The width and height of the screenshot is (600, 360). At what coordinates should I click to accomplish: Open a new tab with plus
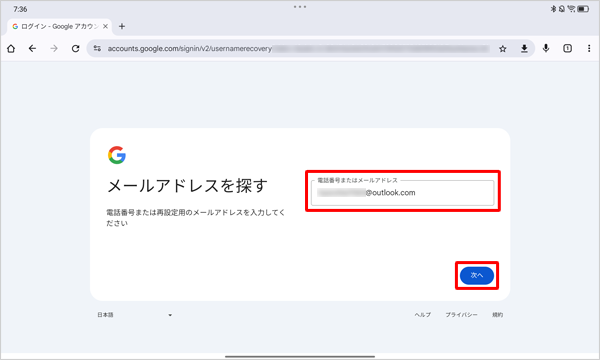[x=122, y=26]
